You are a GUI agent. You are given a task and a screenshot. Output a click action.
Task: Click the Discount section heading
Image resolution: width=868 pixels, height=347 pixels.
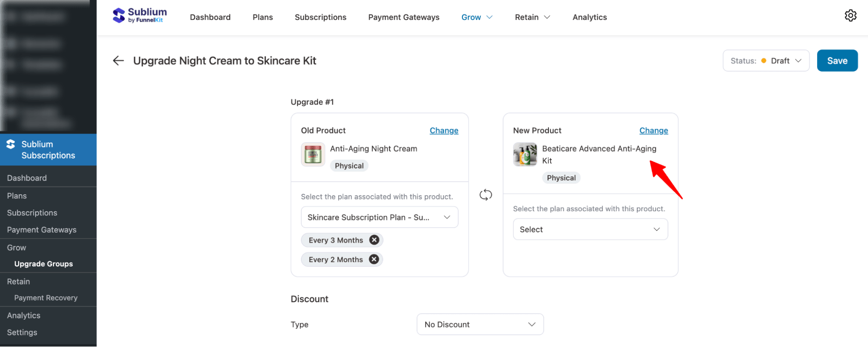tap(309, 299)
